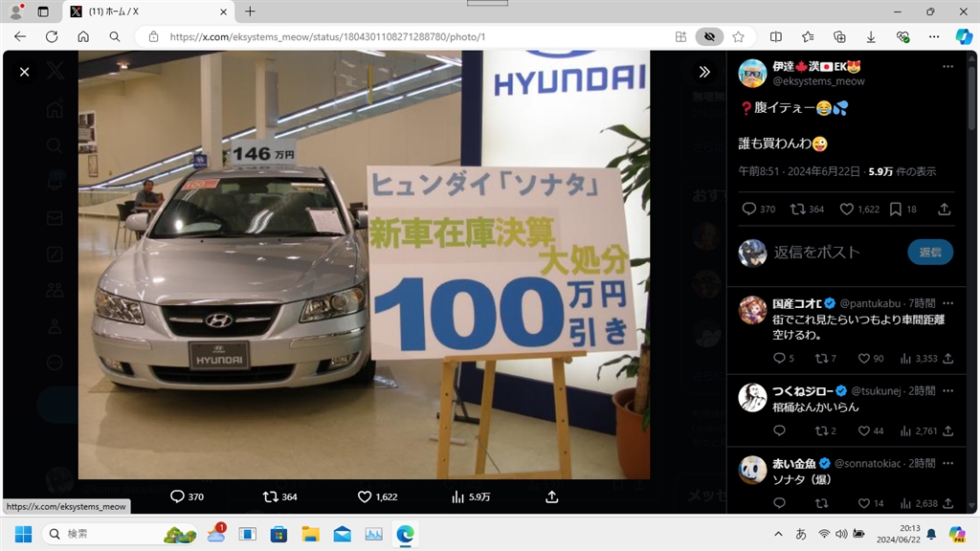Repost the main tweet in the sidebar, 364

pyautogui.click(x=807, y=209)
